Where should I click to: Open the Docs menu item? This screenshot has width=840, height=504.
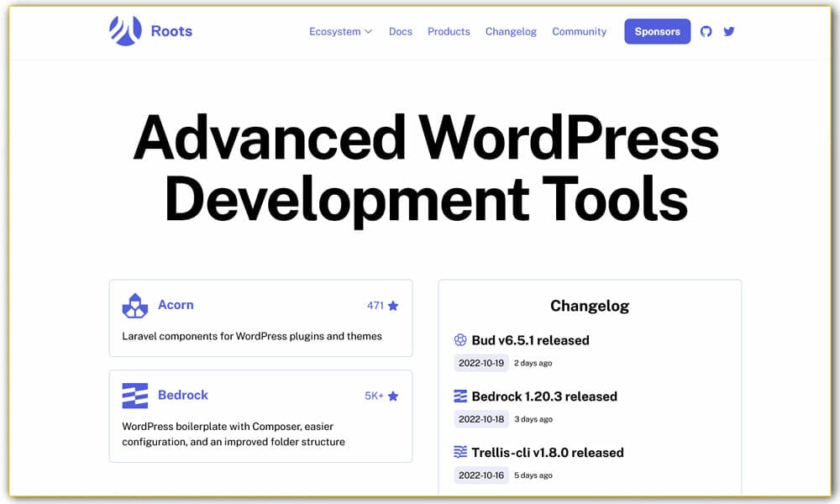(401, 32)
